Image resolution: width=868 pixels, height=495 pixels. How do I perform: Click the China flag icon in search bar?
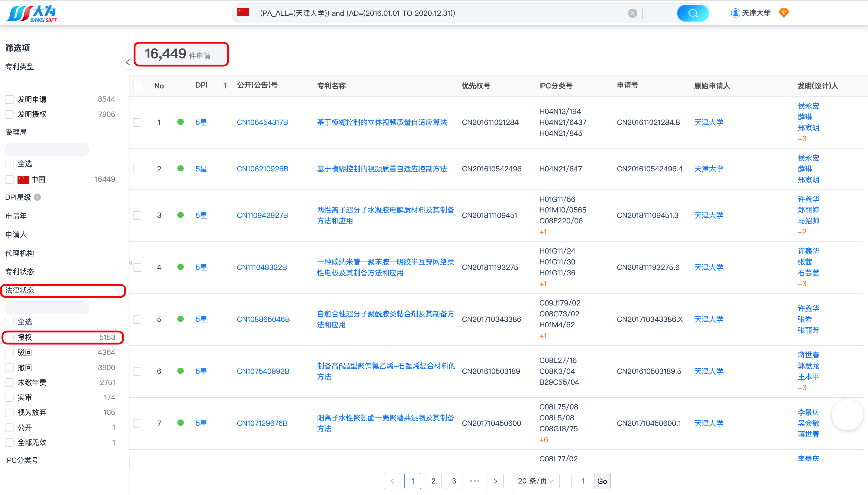[243, 13]
